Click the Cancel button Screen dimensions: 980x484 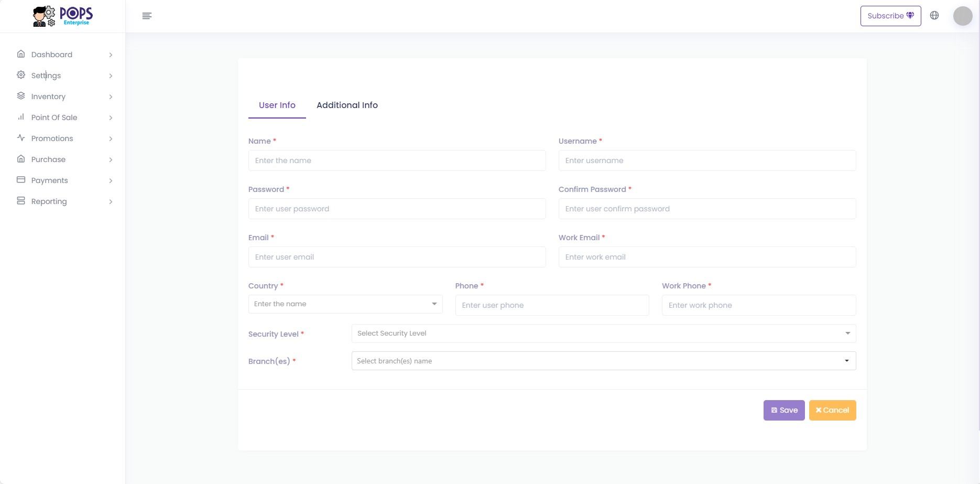point(832,410)
